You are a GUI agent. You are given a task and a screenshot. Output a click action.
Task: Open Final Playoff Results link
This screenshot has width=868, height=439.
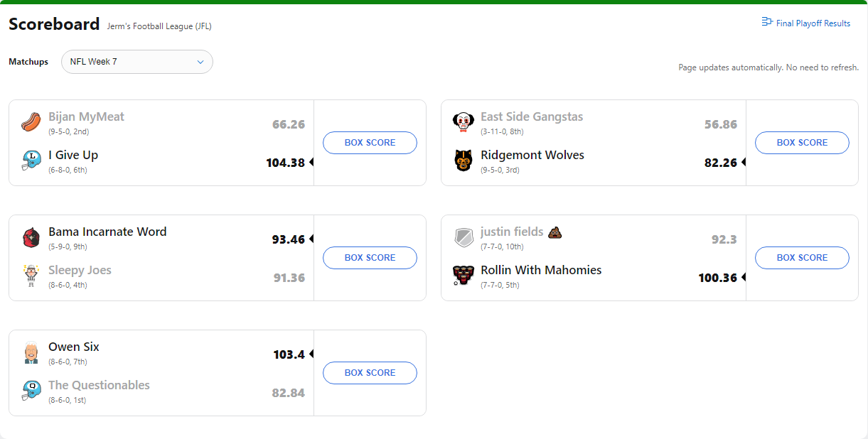coord(806,23)
